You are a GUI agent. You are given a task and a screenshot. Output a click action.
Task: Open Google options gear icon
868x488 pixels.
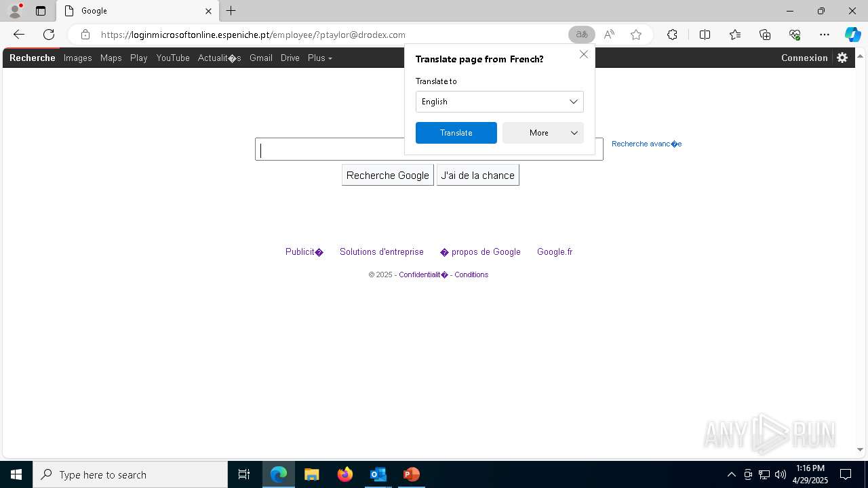(842, 58)
